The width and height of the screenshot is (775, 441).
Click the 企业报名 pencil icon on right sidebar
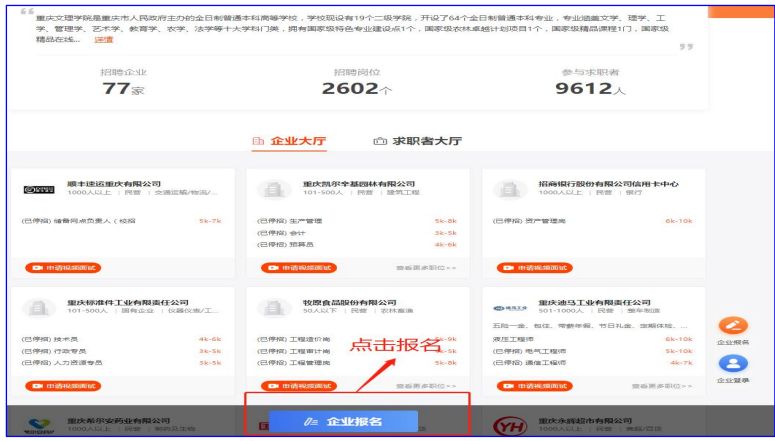[733, 326]
